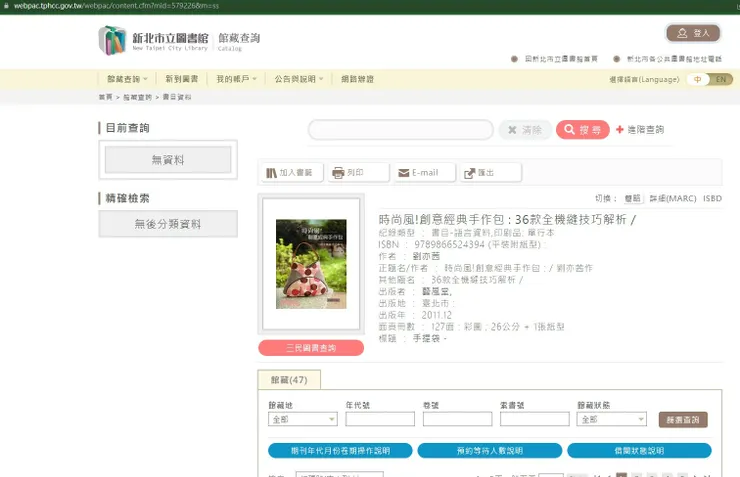
Task: Click the 回新北市立圖書館首頁 link
Action: point(561,59)
